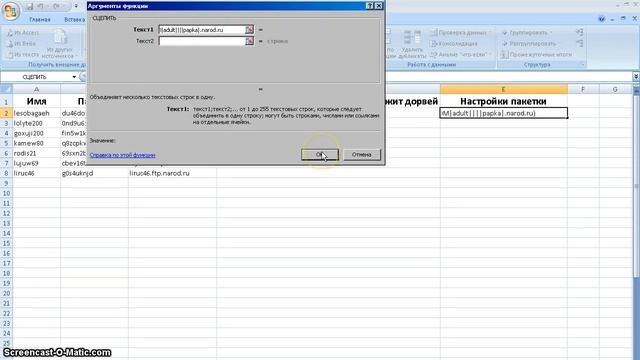Close the function arguments dialog
Image resolution: width=640 pixels, height=360 pixels.
[x=378, y=6]
